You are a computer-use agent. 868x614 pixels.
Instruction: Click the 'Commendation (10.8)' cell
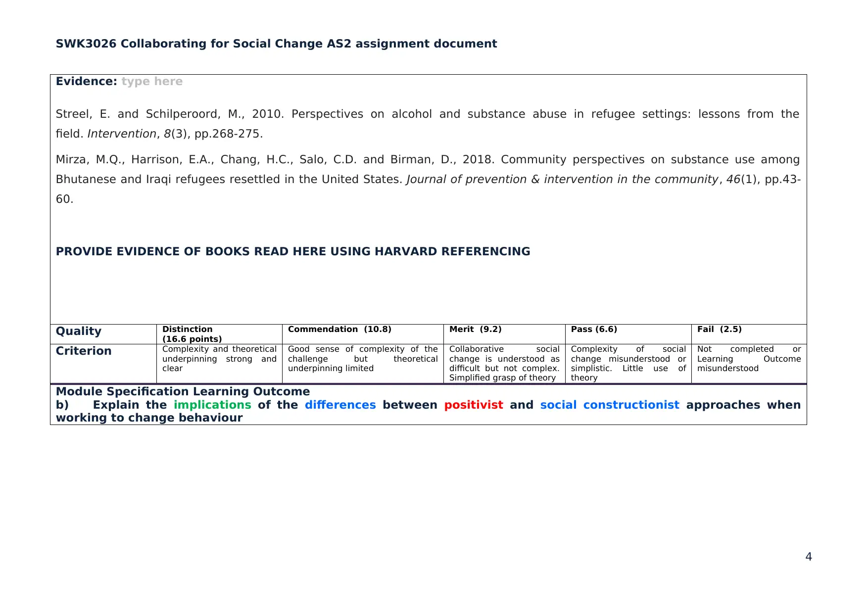pos(363,334)
